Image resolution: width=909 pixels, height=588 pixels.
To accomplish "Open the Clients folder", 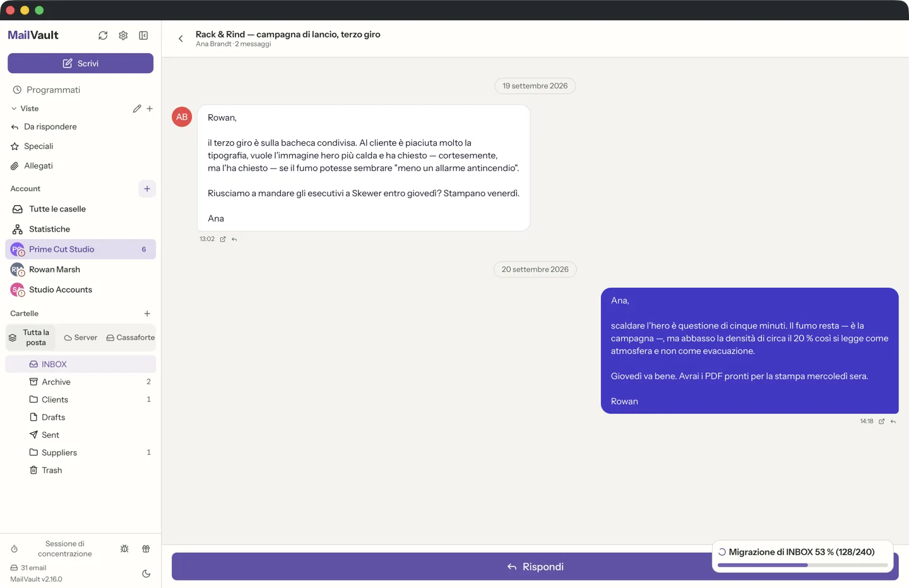I will pyautogui.click(x=80, y=399).
